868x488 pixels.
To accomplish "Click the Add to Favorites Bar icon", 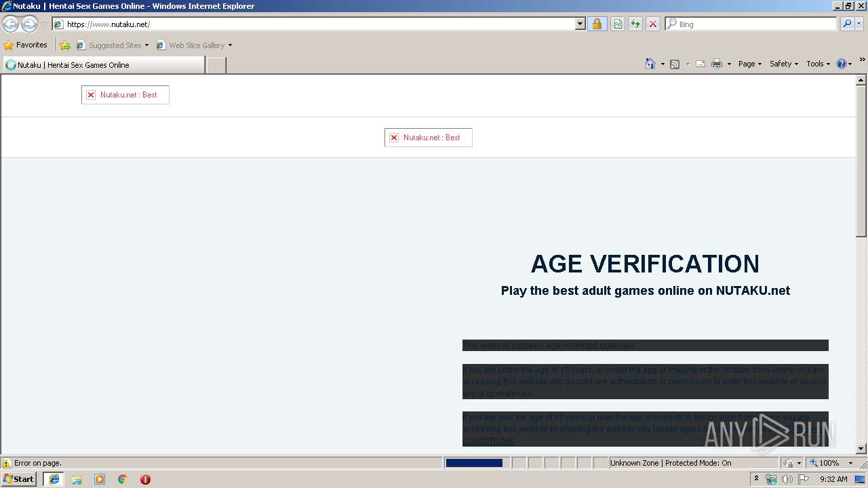I will (65, 45).
